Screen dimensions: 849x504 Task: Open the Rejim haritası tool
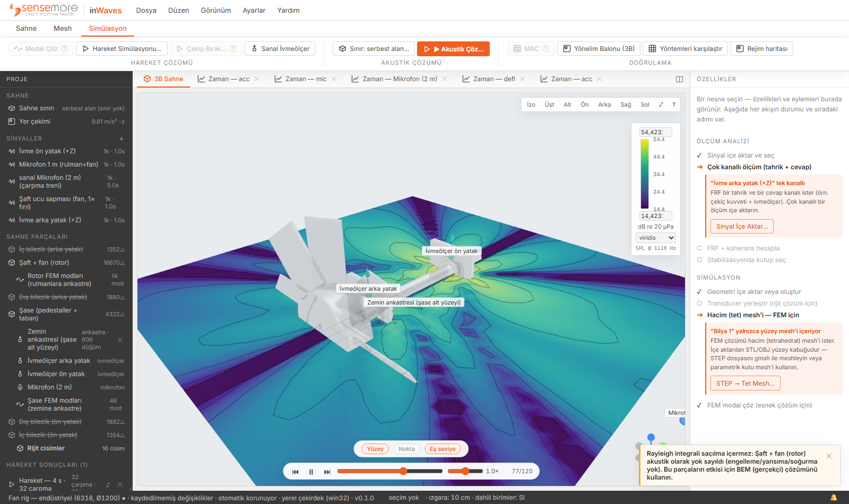[761, 49]
